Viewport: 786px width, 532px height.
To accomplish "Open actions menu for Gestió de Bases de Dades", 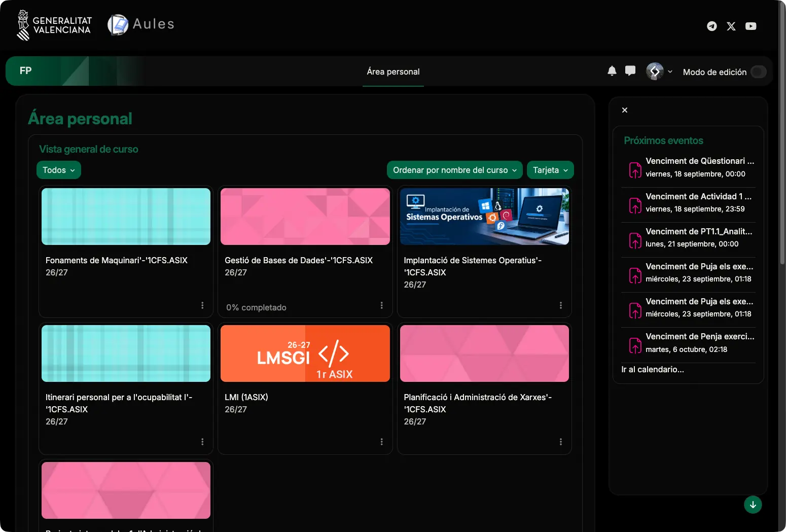I will tap(382, 305).
